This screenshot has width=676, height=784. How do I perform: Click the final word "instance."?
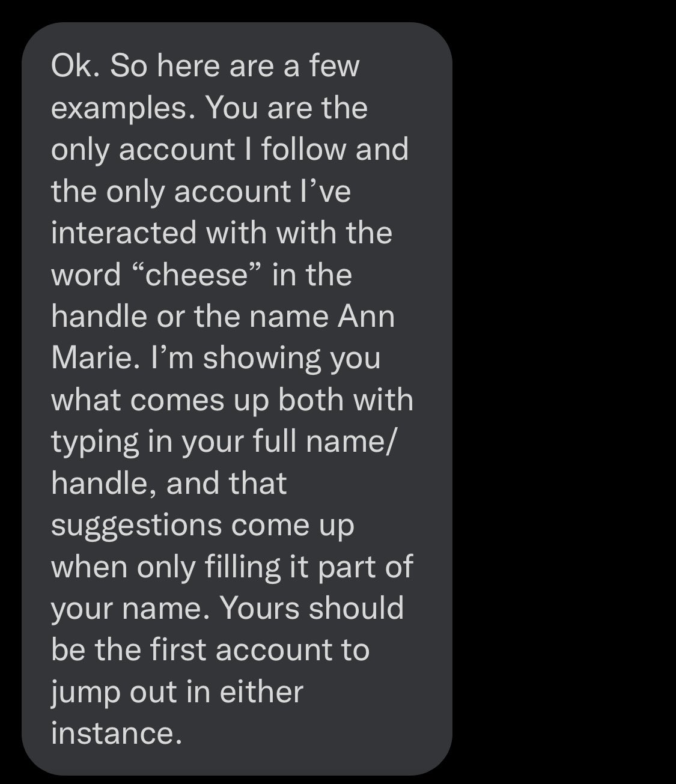[x=116, y=733]
